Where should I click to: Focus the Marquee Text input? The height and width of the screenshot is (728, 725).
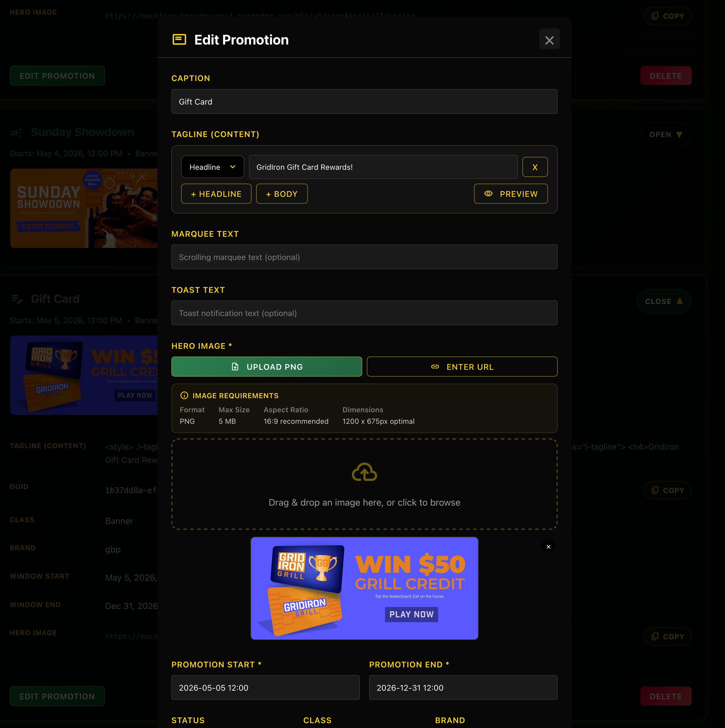[364, 257]
